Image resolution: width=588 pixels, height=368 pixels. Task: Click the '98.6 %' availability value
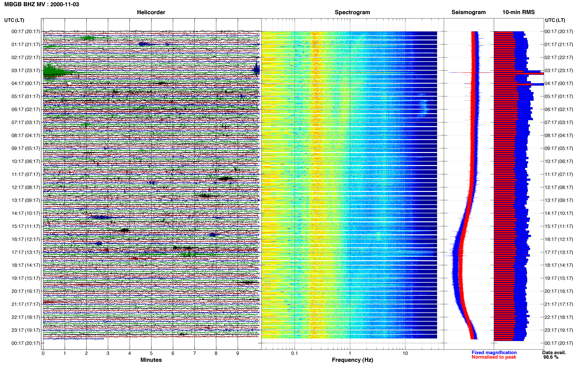pyautogui.click(x=551, y=357)
